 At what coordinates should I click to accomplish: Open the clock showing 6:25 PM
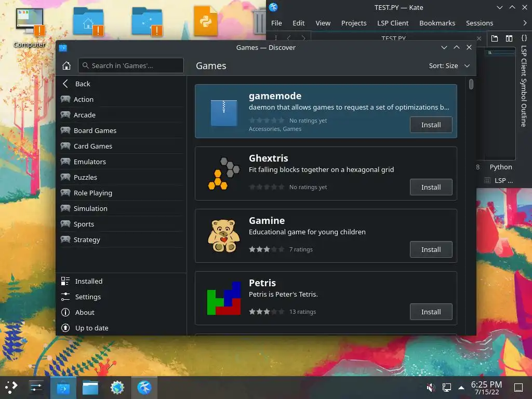tap(486, 388)
